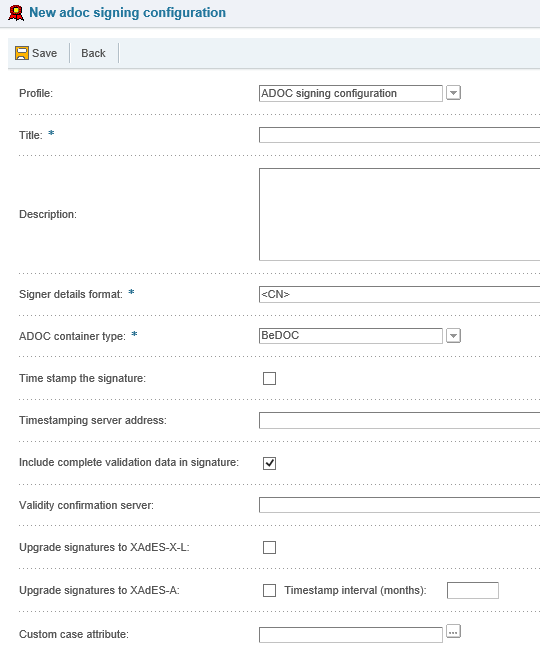The height and width of the screenshot is (654, 540).
Task: Click the ADOC signing configuration profile field
Action: [x=351, y=93]
